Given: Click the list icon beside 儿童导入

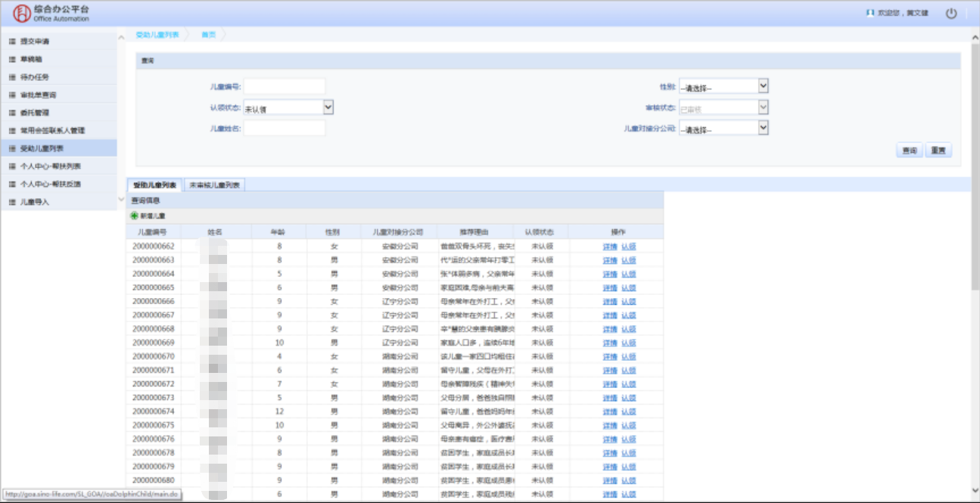Looking at the screenshot, I should tap(12, 202).
